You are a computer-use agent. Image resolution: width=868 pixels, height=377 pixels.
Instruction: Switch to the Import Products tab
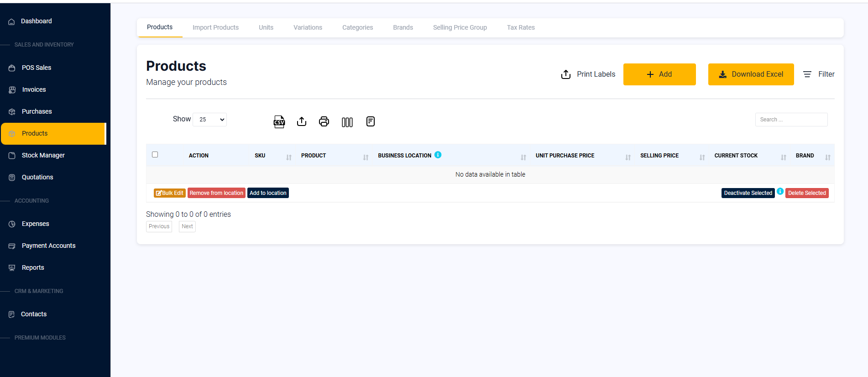tap(215, 27)
